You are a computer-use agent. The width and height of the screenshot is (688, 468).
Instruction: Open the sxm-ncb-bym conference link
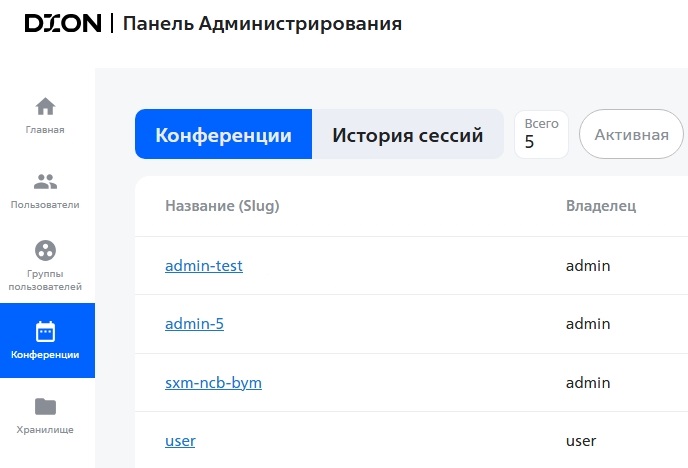(213, 383)
